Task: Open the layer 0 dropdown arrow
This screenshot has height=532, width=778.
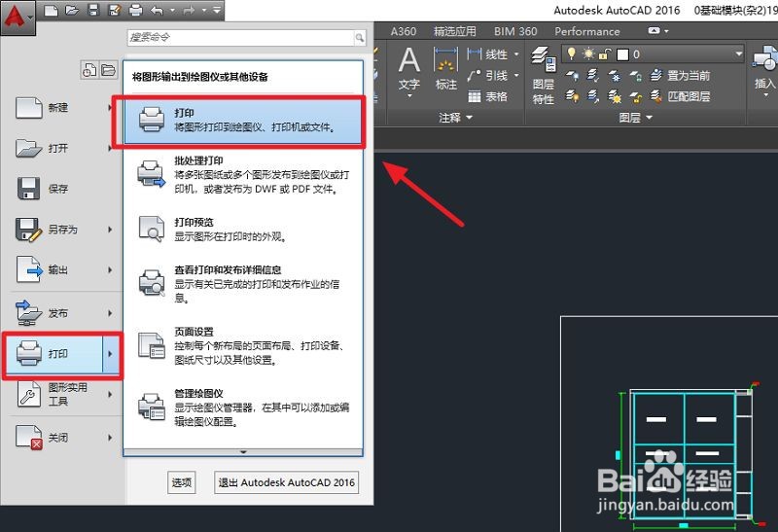Action: tap(739, 53)
